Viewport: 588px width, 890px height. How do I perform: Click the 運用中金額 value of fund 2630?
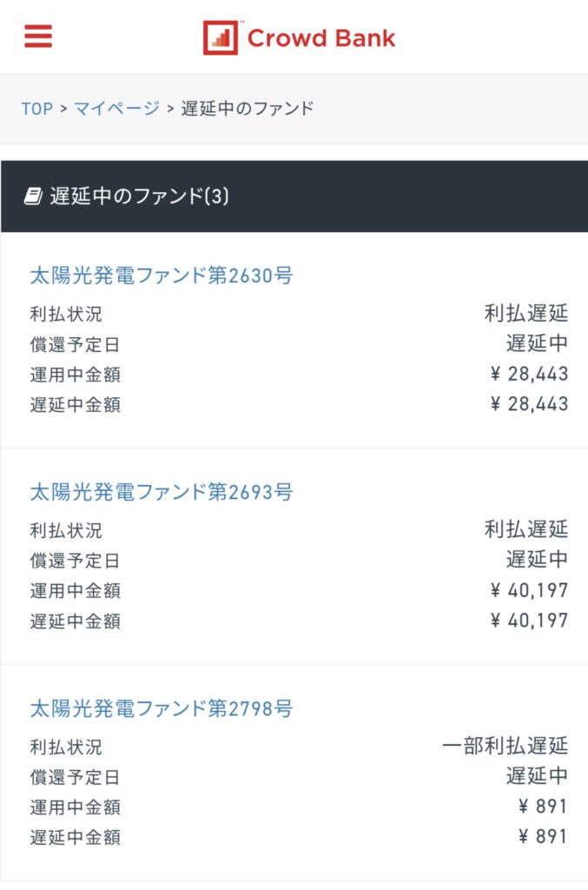[529, 375]
